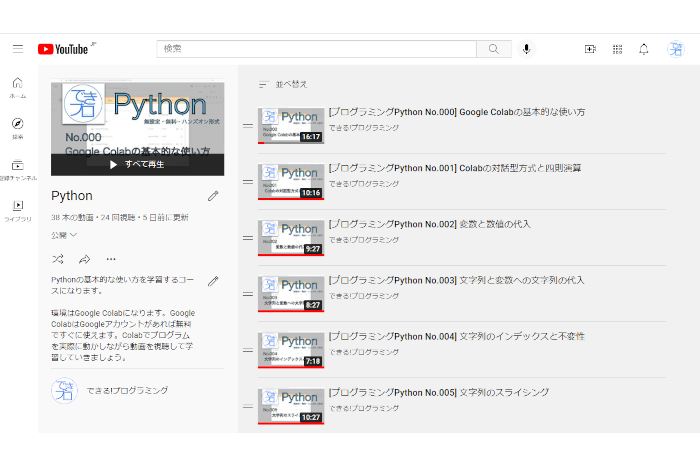The width and height of the screenshot is (700, 467).
Task: Click the 8:27 video thumbnail
Action: click(291, 294)
